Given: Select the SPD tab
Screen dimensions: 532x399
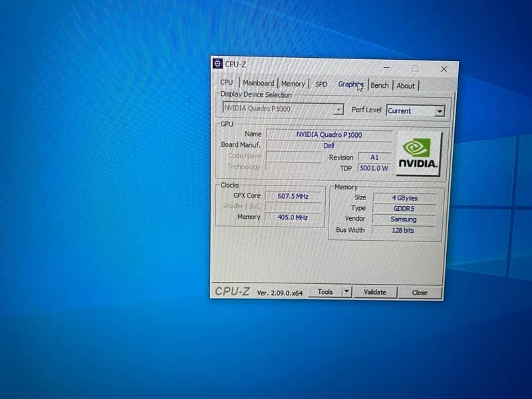Looking at the screenshot, I should (x=321, y=84).
